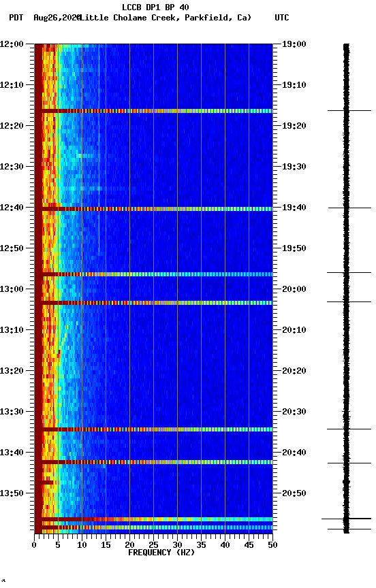
Task: Click the '12:20' PDT time label
Action: click(12, 126)
